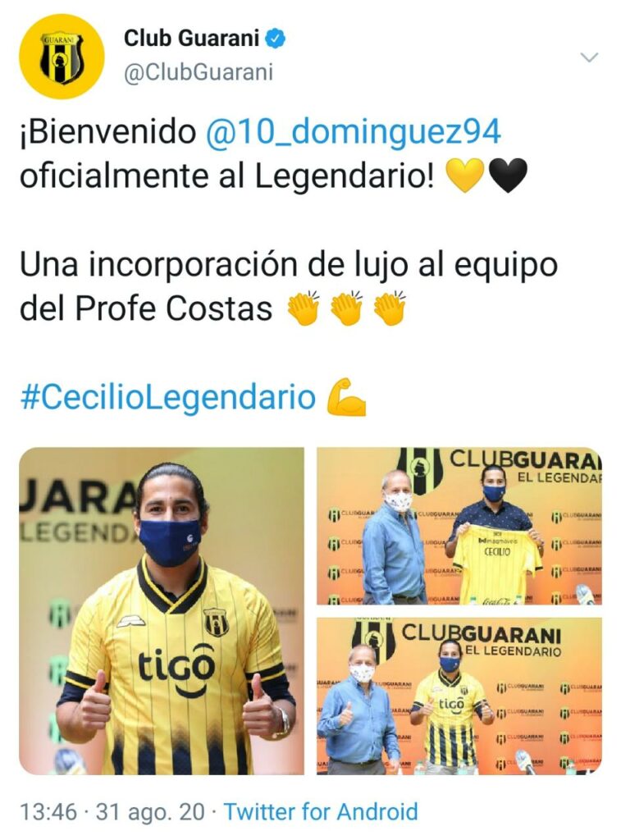Open #CecilioLegendario hashtag

coord(167,397)
